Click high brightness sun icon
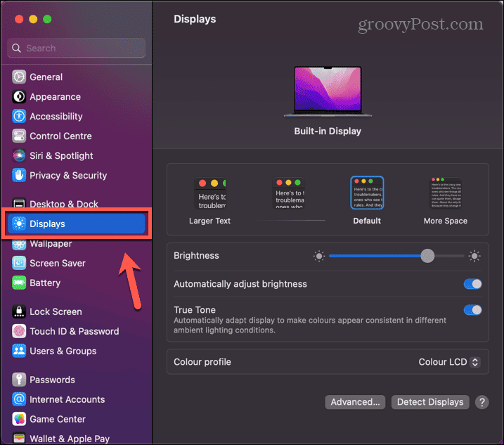This screenshot has height=445, width=504. click(x=474, y=256)
